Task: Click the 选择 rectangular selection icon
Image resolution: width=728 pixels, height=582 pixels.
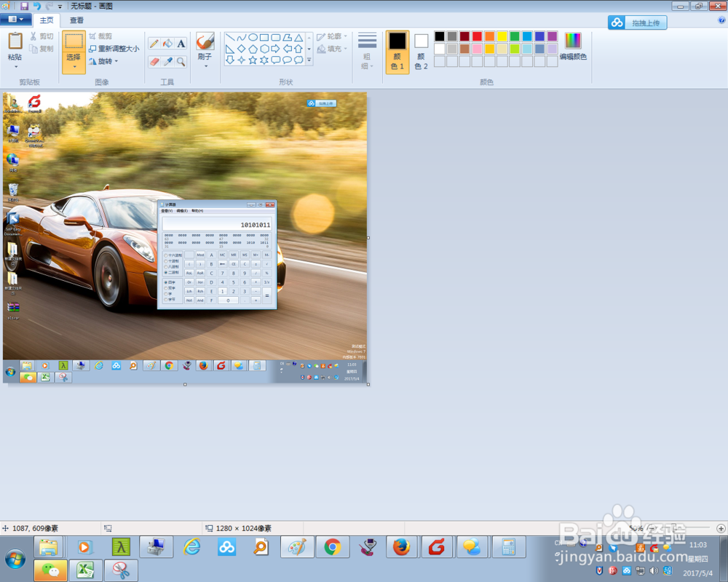Action: click(x=74, y=41)
